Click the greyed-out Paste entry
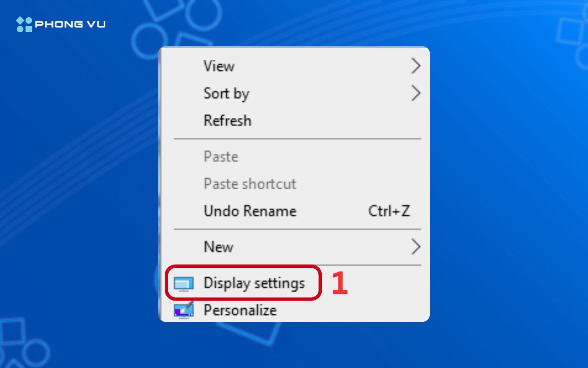The image size is (588, 368). [x=221, y=157]
